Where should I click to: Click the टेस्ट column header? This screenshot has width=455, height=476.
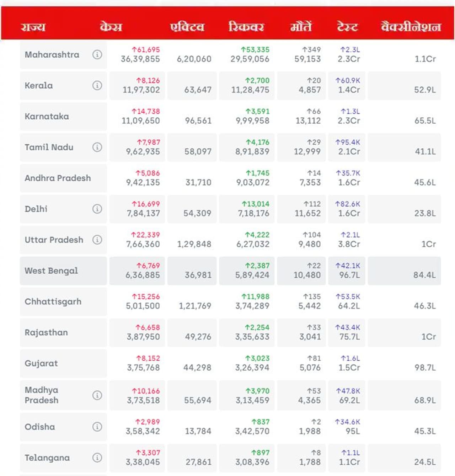[347, 27]
